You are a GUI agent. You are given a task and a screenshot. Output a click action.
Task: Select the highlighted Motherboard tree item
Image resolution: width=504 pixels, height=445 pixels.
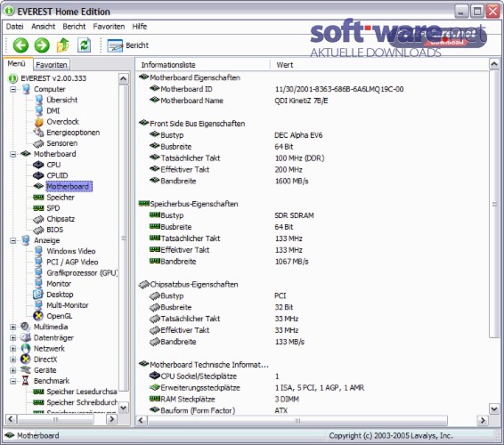tap(69, 186)
